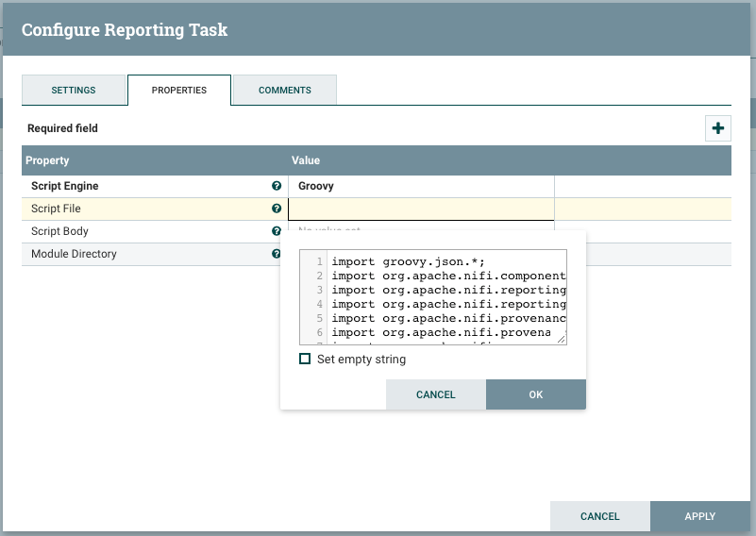Click the Script File value field
756x536 pixels.
421,209
